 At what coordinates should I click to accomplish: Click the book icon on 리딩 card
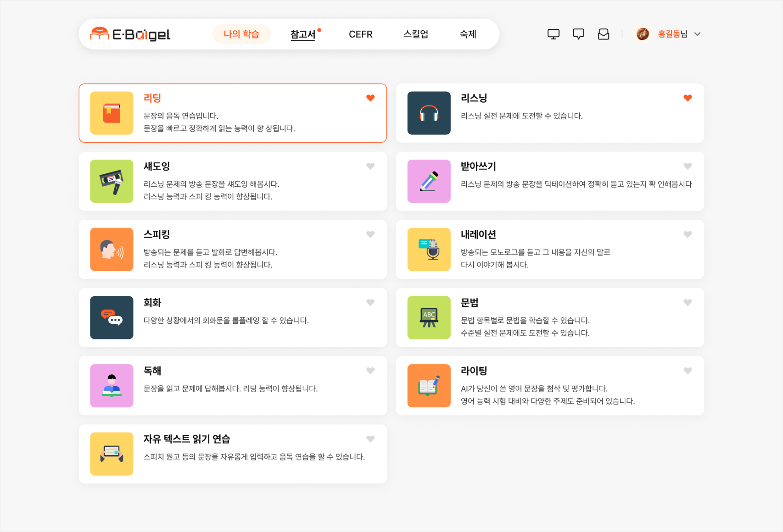pyautogui.click(x=111, y=113)
